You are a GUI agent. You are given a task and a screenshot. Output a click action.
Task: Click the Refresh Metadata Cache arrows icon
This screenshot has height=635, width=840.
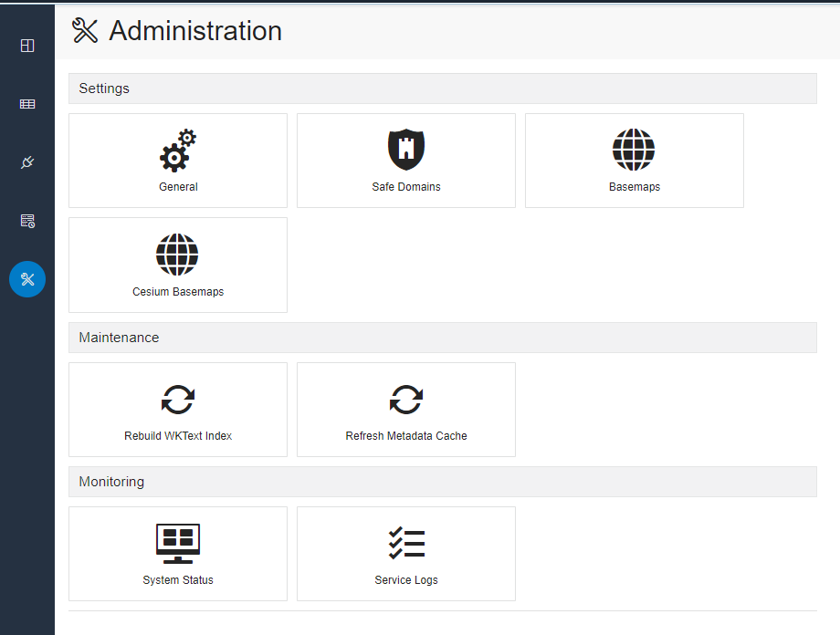coord(406,400)
